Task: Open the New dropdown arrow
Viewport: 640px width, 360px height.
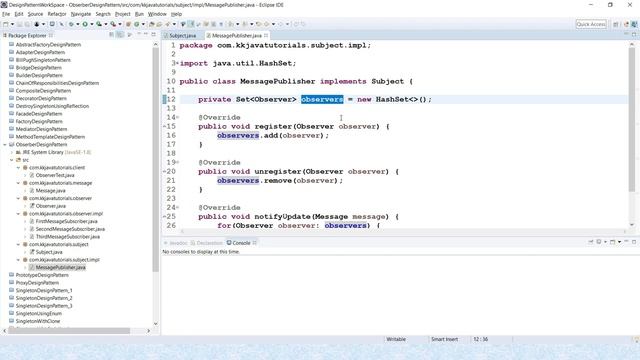Action: click(x=12, y=24)
